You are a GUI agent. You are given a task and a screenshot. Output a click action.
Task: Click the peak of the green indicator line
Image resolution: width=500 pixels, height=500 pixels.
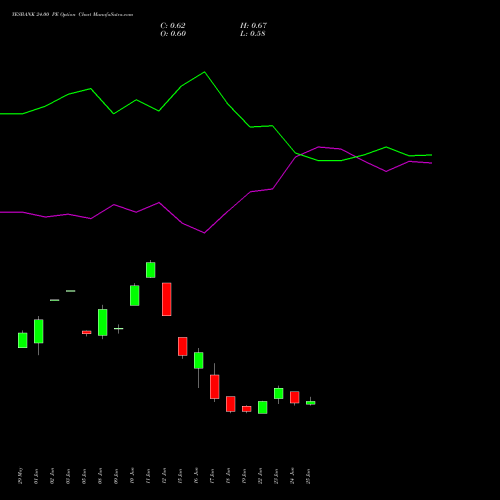click(204, 72)
